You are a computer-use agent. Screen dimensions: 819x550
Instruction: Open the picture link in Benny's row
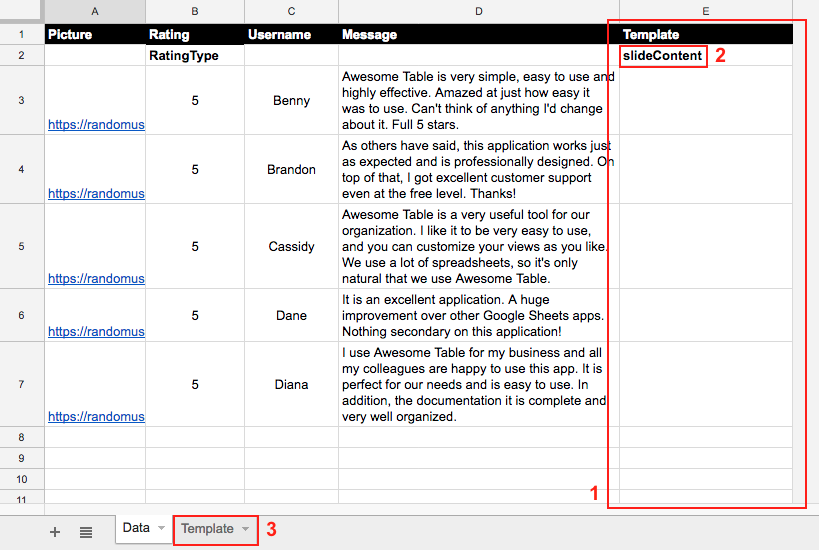click(x=96, y=125)
